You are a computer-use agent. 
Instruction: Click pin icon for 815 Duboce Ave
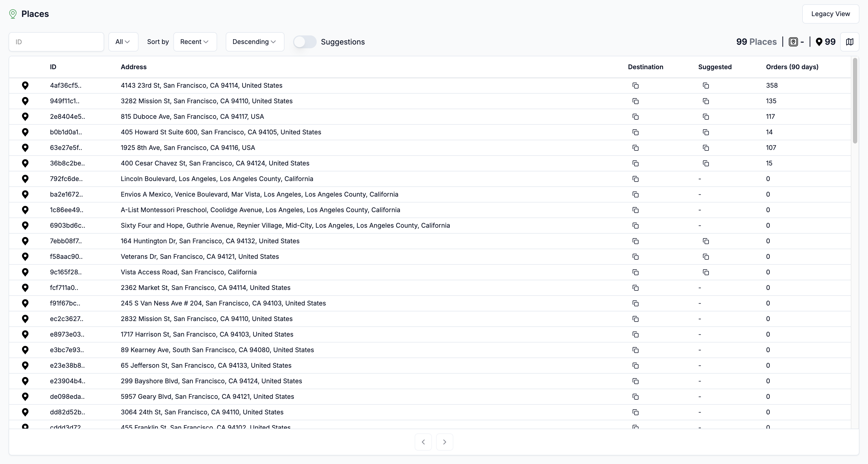(25, 116)
